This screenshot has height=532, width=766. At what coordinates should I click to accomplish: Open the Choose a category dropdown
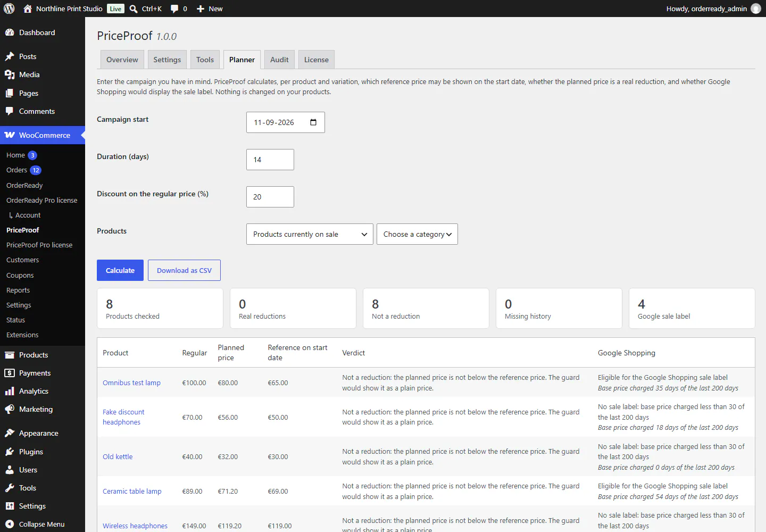[x=417, y=234]
